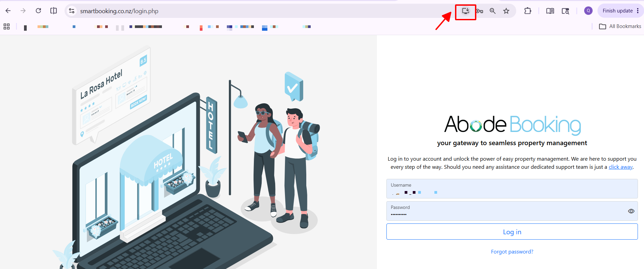Click the Finish update button

[x=617, y=11]
